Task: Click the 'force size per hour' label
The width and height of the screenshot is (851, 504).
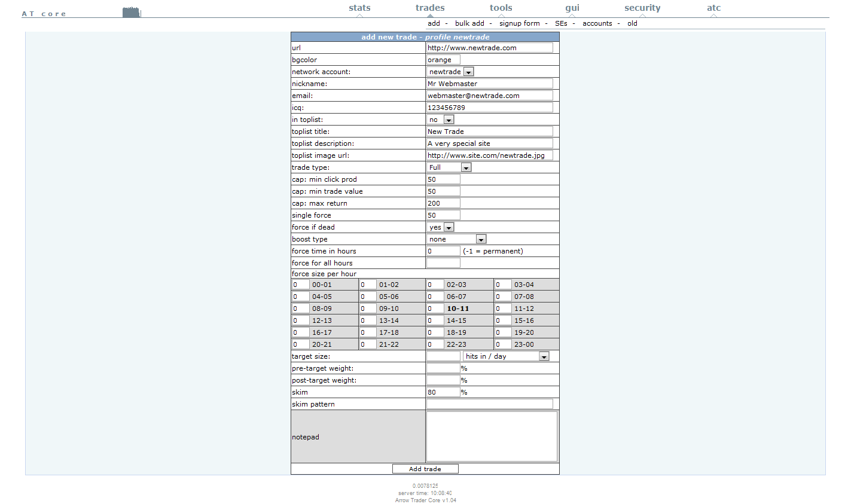Action: pyautogui.click(x=324, y=274)
